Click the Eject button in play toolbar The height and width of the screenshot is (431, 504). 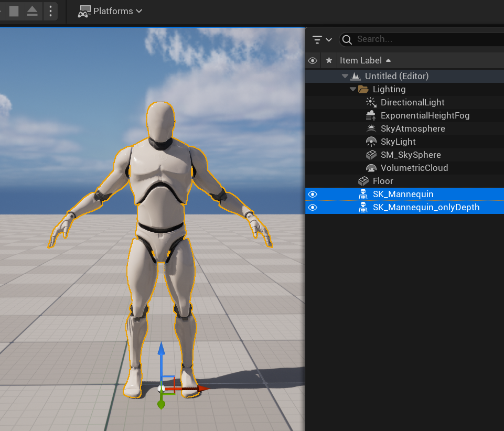click(32, 11)
